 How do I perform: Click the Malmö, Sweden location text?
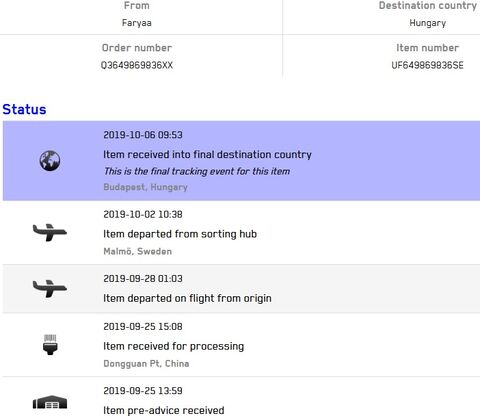tap(138, 251)
